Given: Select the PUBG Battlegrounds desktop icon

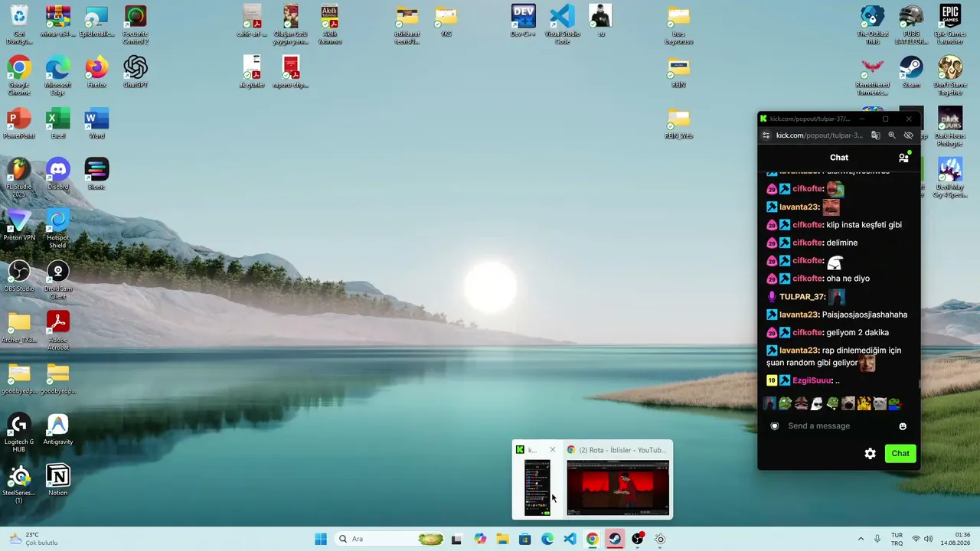Looking at the screenshot, I should point(911,24).
